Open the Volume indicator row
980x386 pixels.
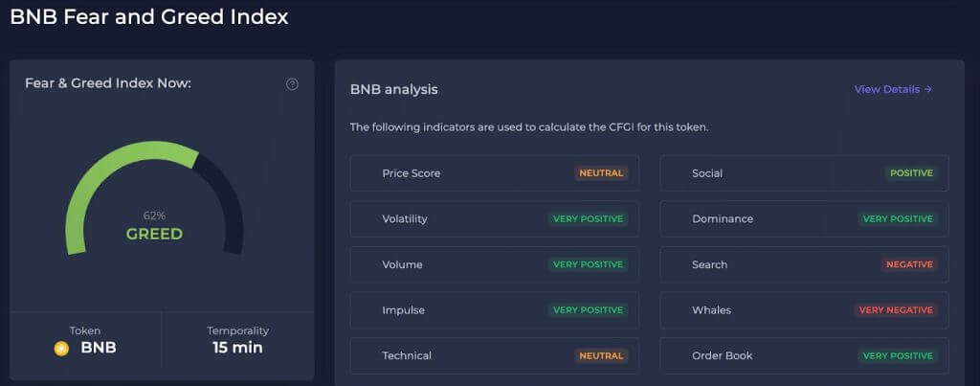click(x=495, y=264)
